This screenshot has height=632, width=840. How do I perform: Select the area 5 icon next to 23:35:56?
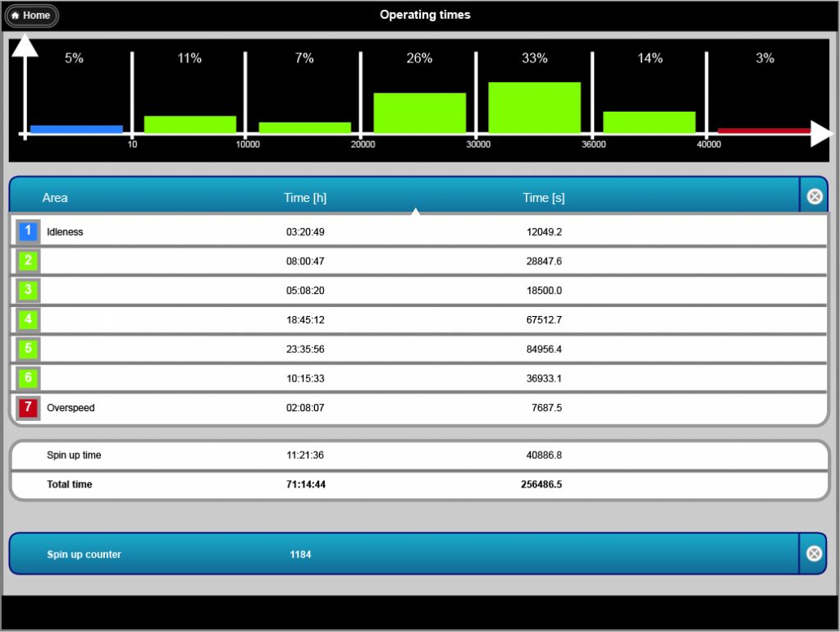click(27, 349)
